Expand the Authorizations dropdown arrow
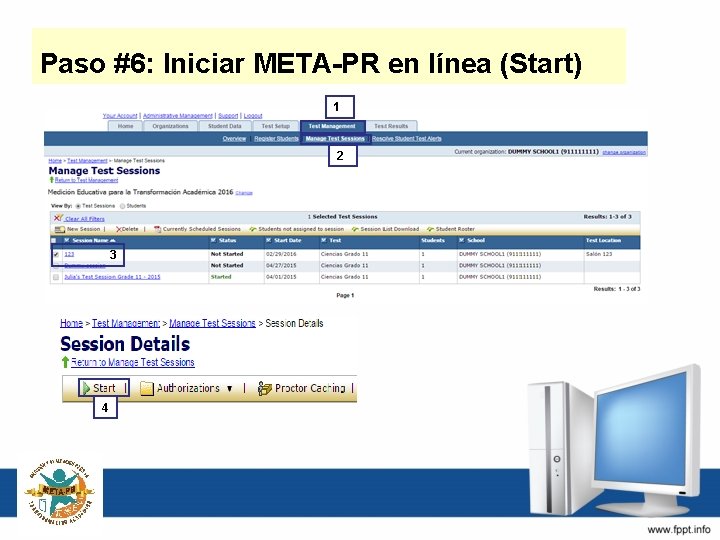Image resolution: width=720 pixels, height=540 pixels. click(x=230, y=388)
